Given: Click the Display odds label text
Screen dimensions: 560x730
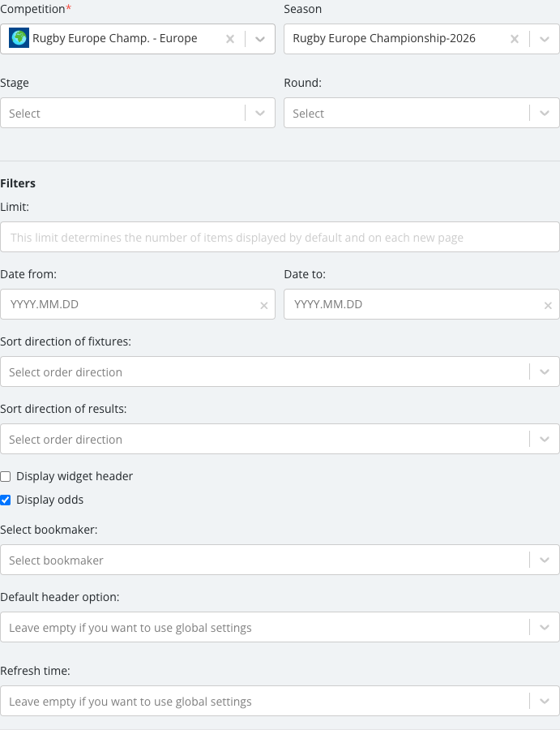Looking at the screenshot, I should tap(49, 500).
